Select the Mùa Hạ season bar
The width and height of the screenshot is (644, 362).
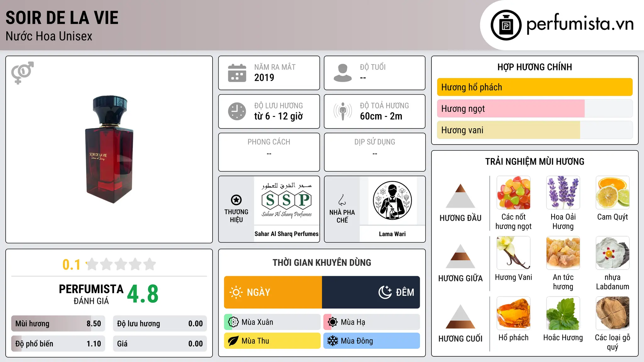(372, 322)
